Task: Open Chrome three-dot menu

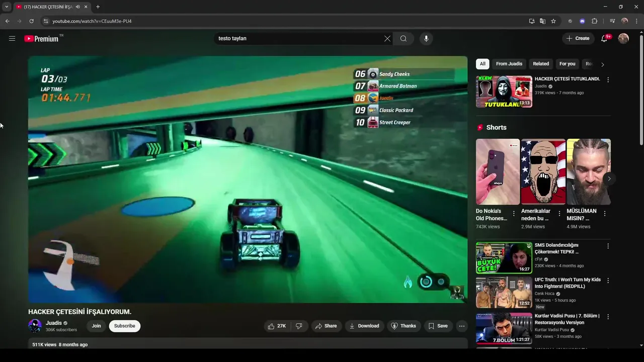Action: coord(637,21)
